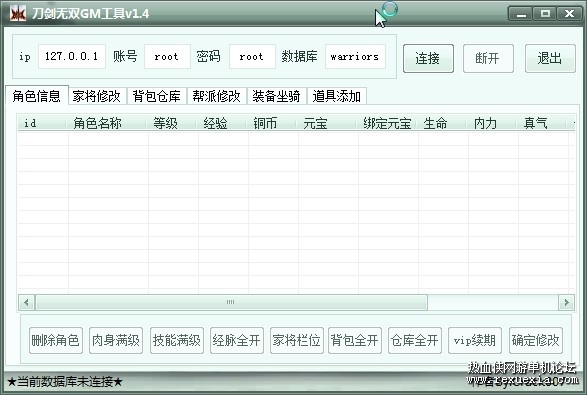This screenshot has height=395, width=587.
Task: Open the 背包仓库 tab
Action: coord(157,96)
